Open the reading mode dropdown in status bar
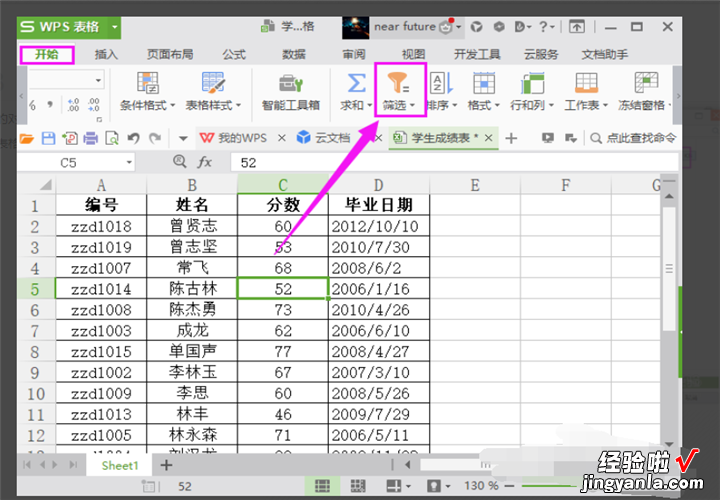720x500 pixels. click(x=408, y=486)
